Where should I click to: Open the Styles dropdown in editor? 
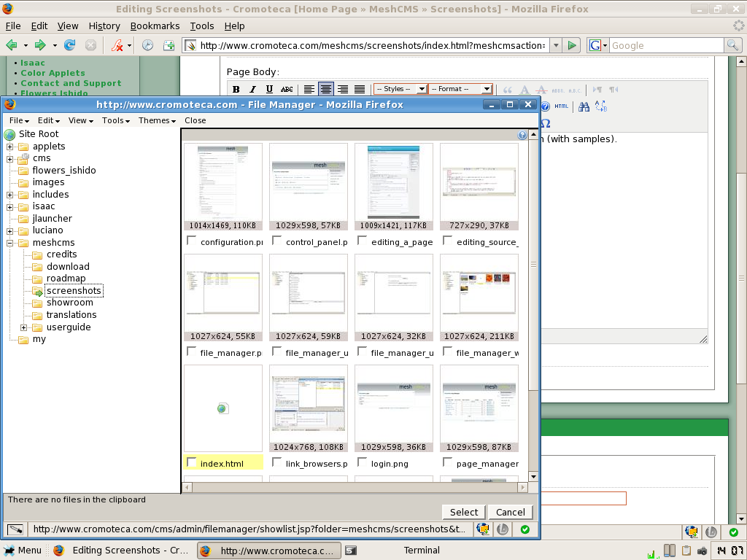[x=400, y=89]
